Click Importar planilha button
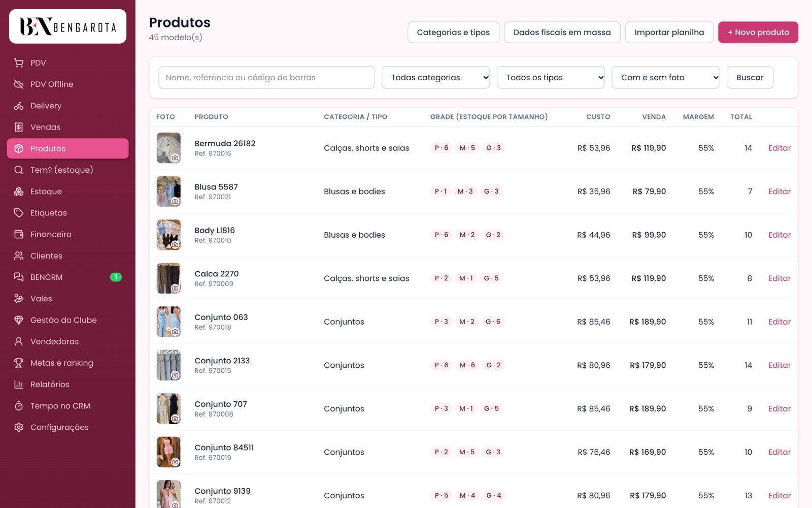 pos(669,32)
